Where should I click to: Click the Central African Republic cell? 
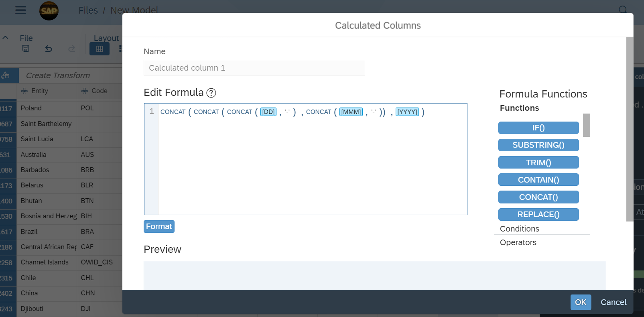pyautogui.click(x=47, y=247)
